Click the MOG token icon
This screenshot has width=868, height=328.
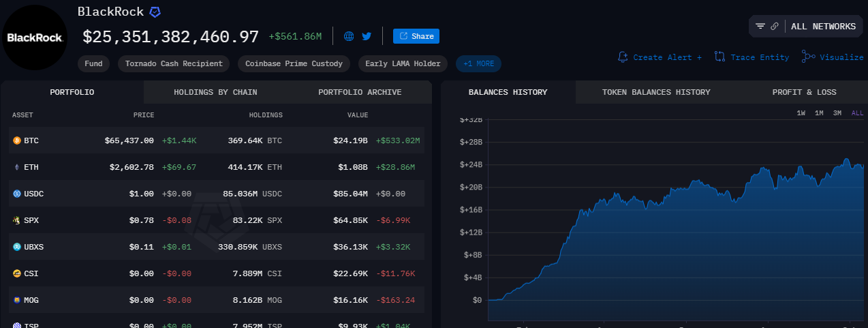[17, 300]
